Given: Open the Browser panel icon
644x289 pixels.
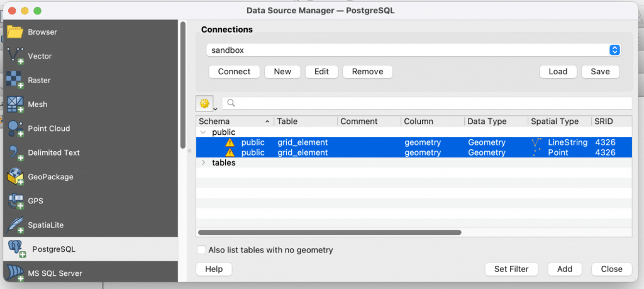Looking at the screenshot, I should [15, 31].
